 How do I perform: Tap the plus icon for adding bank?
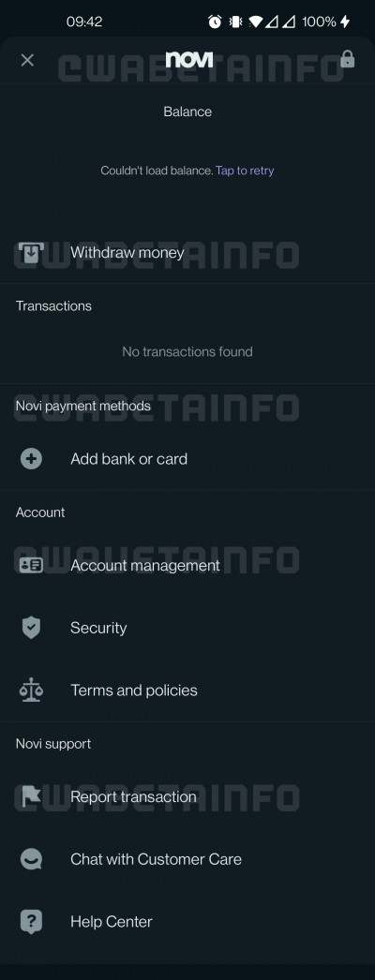(31, 459)
